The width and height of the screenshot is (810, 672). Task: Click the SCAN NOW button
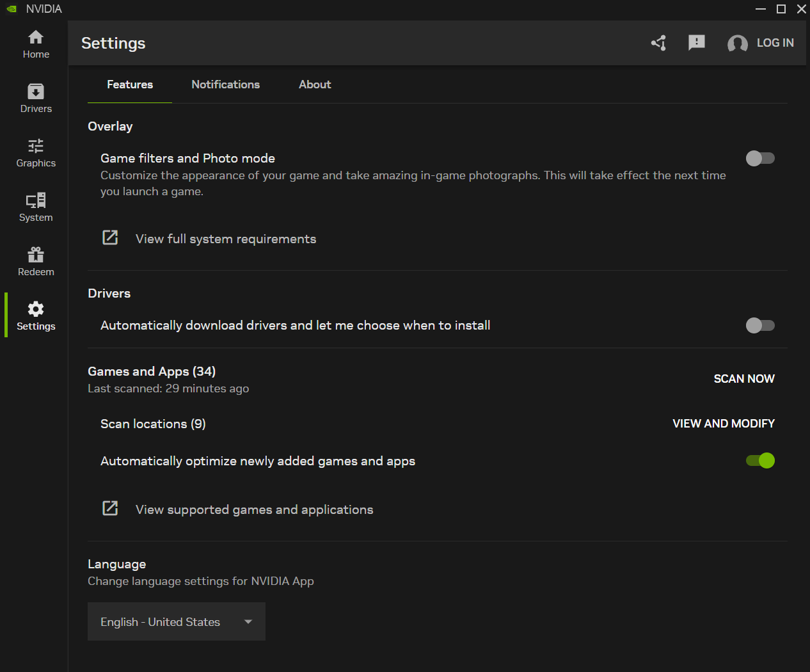(743, 379)
